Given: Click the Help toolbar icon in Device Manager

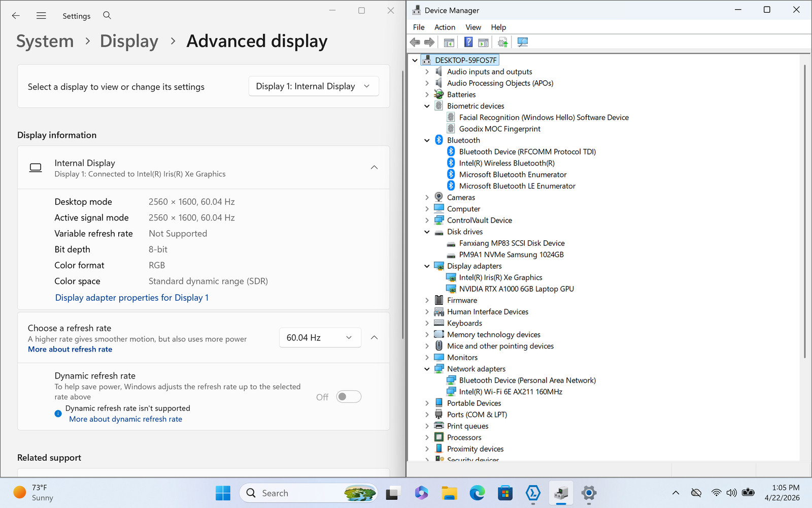Looking at the screenshot, I should click(x=468, y=42).
